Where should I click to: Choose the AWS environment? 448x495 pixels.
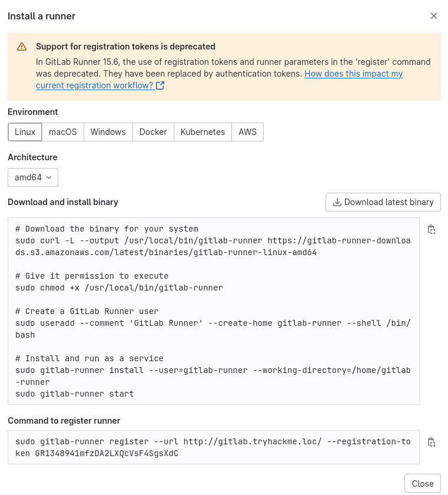pyautogui.click(x=248, y=132)
